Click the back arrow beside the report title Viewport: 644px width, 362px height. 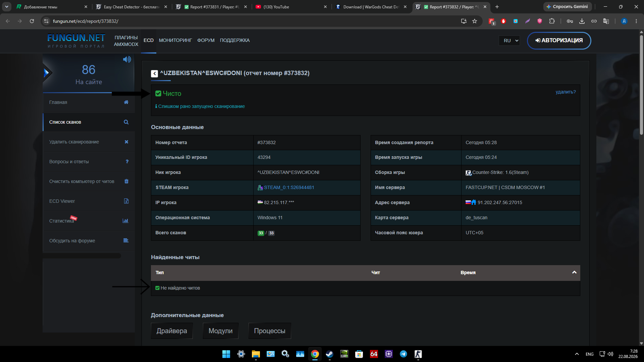tap(154, 73)
